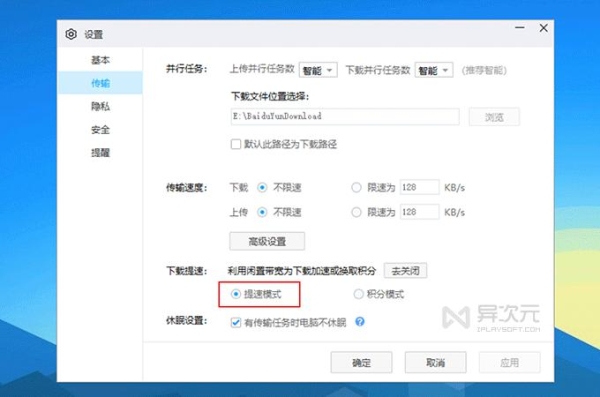600x397 pixels.
Task: Click the 高级设置 button
Action: pyautogui.click(x=267, y=241)
